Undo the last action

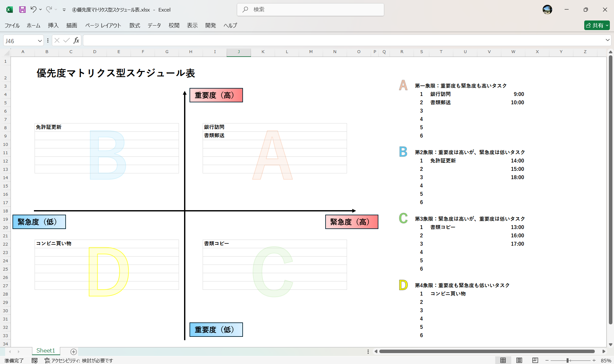(x=34, y=10)
